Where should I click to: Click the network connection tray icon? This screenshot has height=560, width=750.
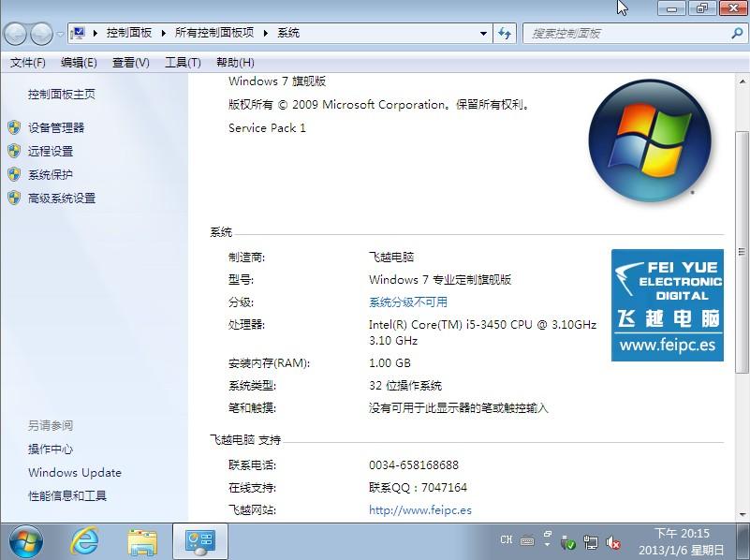coord(591,541)
